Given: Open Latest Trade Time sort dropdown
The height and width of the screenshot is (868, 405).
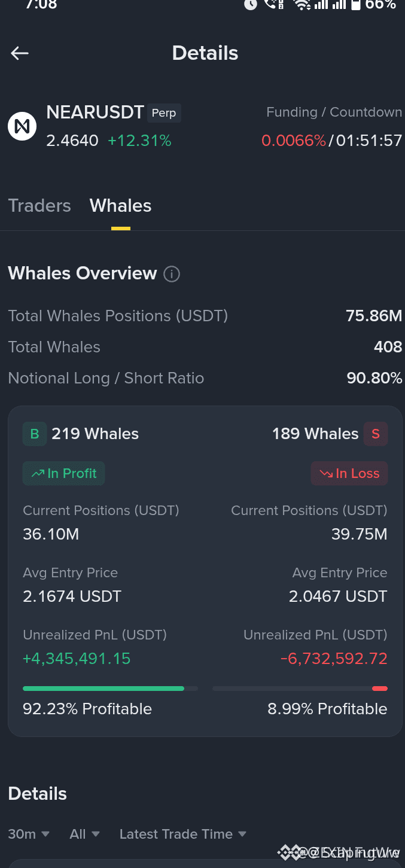Looking at the screenshot, I should coord(183,834).
